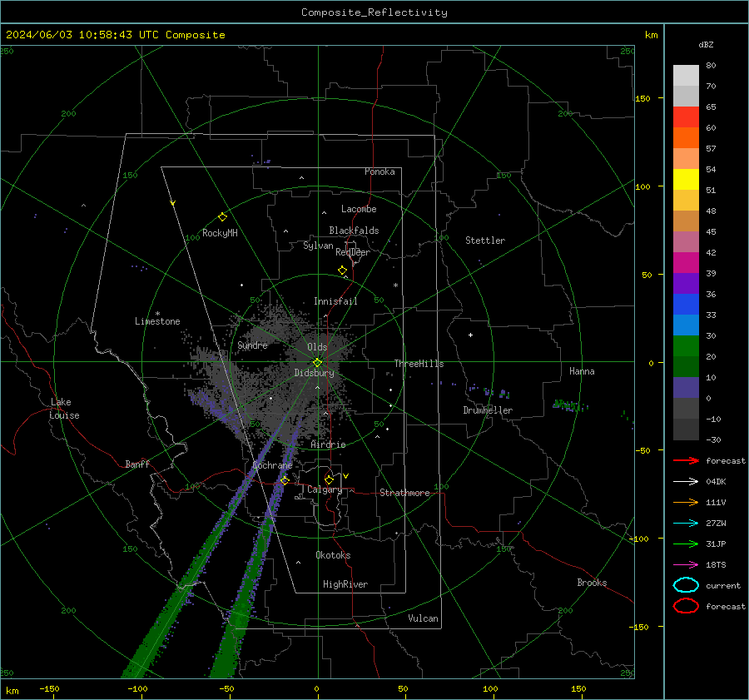The height and width of the screenshot is (700, 749).
Task: Click the Airdrie label
Action: point(328,444)
